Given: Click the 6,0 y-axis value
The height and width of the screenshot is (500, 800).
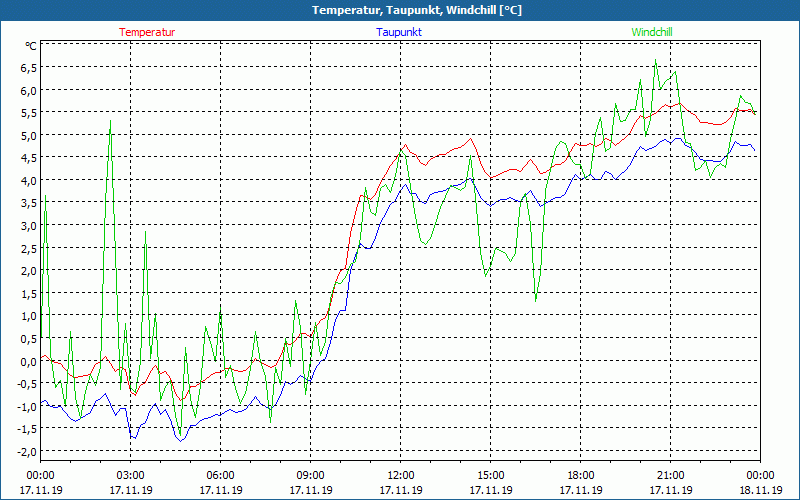Looking at the screenshot, I should [28, 90].
